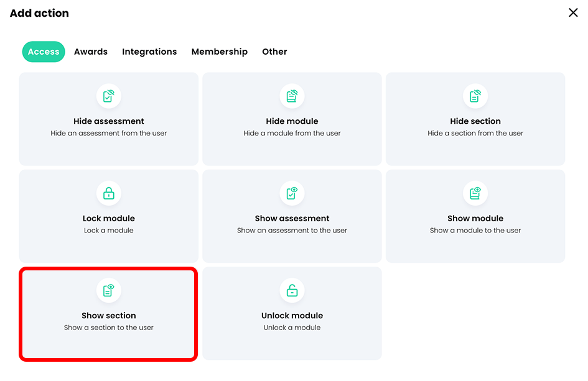Image resolution: width=588 pixels, height=381 pixels.
Task: Click the padlock icon on Lock module
Action: (109, 193)
